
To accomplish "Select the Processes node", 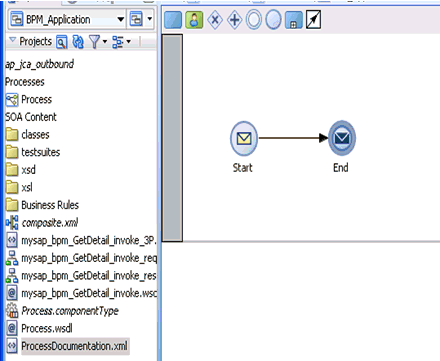I will point(25,82).
